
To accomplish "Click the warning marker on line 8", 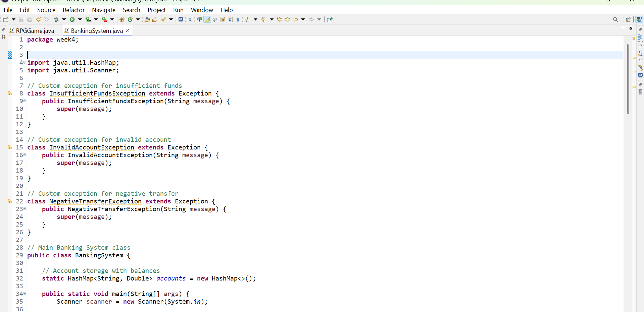I will tap(10, 93).
